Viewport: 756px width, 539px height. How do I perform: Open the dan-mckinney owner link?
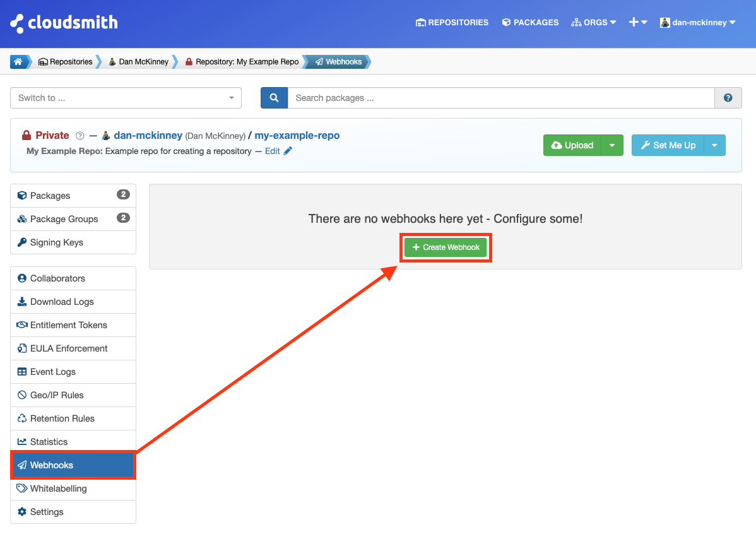tap(148, 136)
